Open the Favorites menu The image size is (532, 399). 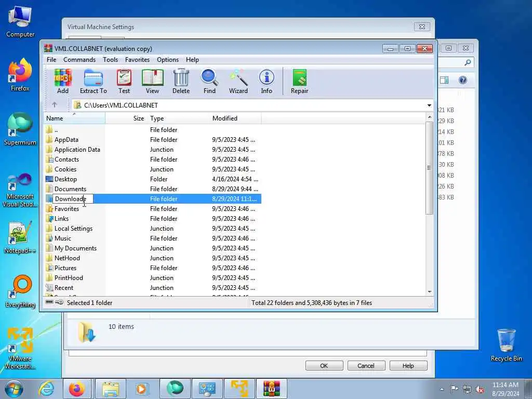point(137,60)
